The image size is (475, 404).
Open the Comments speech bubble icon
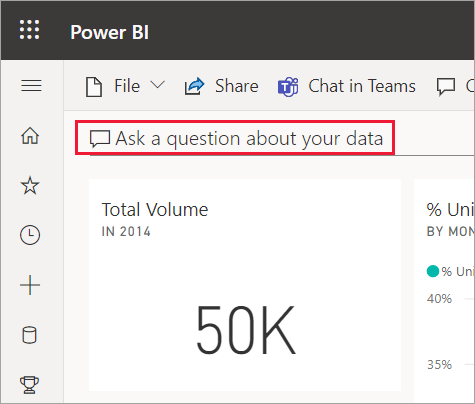[446, 87]
